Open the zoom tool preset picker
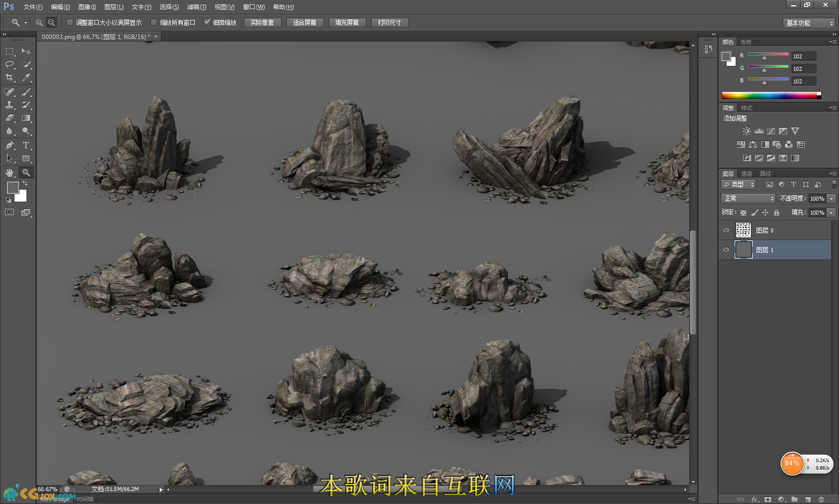This screenshot has width=839, height=504. (x=18, y=23)
